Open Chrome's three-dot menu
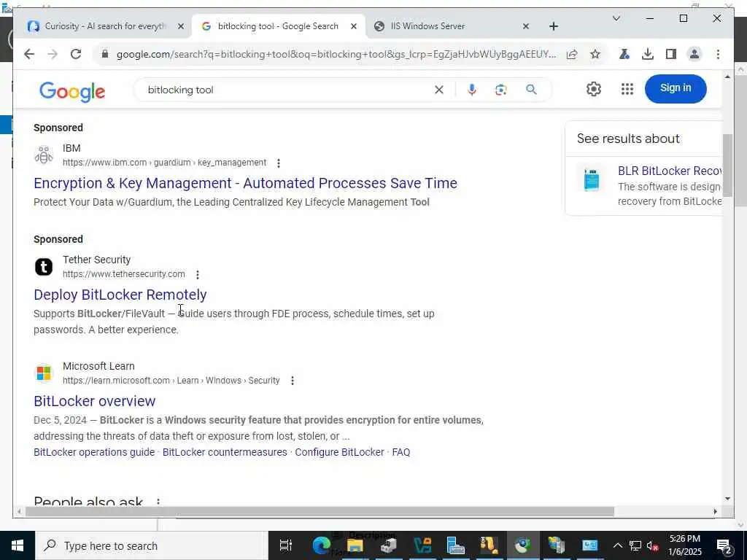 [718, 54]
